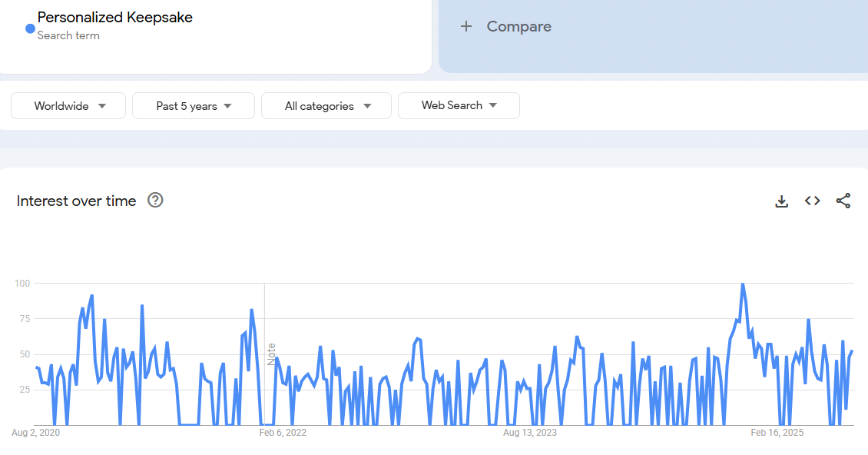Click the 100 value on the y-axis
The image size is (868, 455).
coord(22,284)
